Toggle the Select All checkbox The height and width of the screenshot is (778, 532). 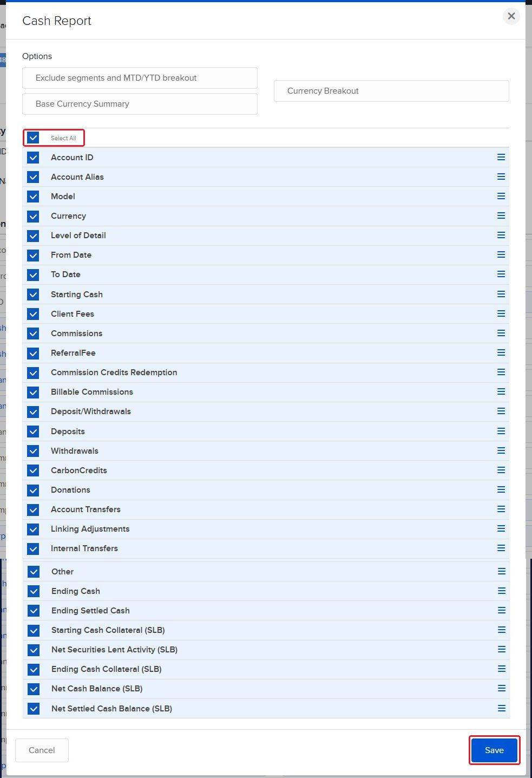tap(33, 138)
